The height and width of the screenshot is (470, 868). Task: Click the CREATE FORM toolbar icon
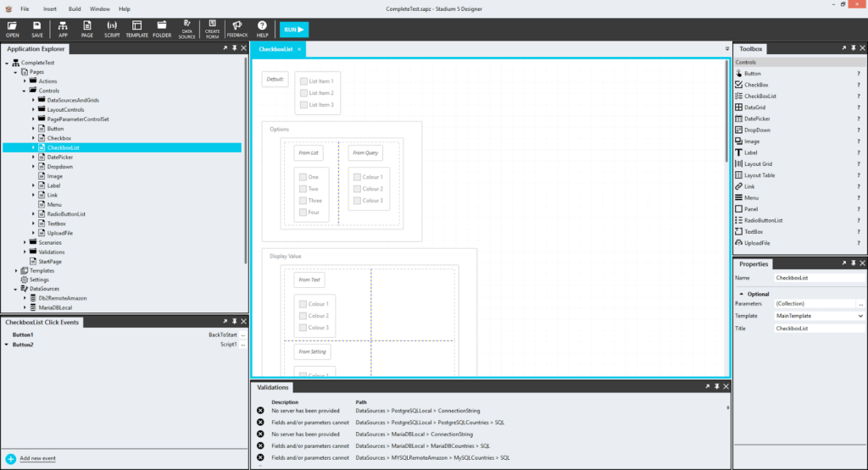(x=212, y=30)
